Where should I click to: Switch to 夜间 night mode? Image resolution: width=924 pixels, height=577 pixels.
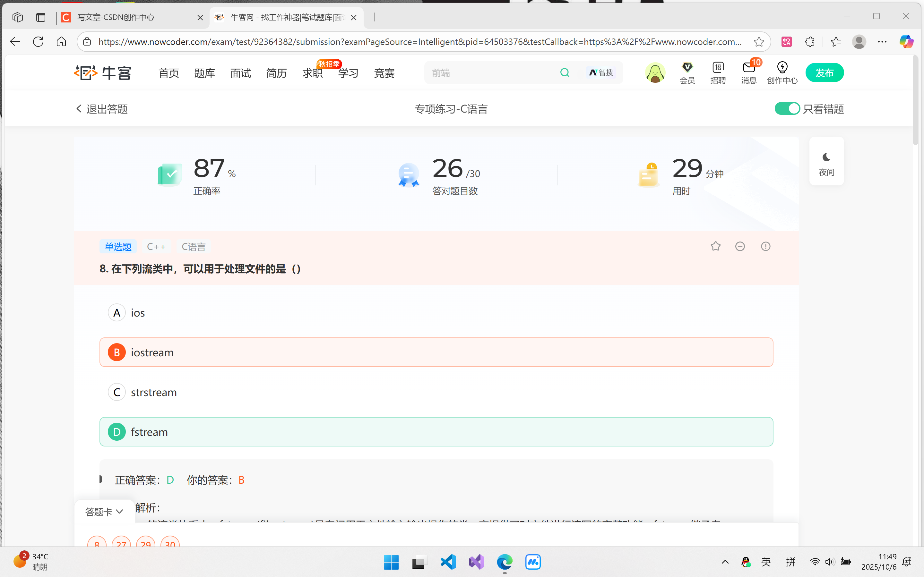tap(826, 161)
